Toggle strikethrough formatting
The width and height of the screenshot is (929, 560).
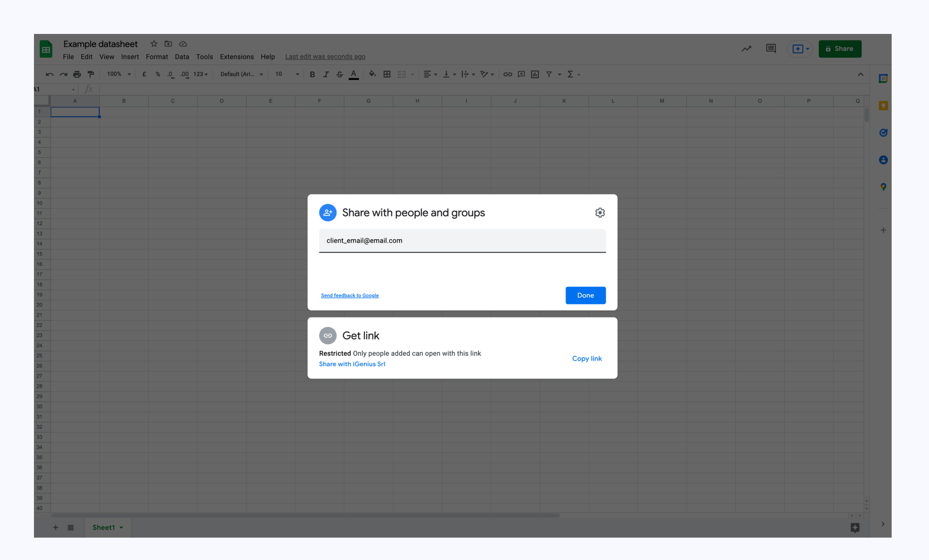pyautogui.click(x=339, y=74)
